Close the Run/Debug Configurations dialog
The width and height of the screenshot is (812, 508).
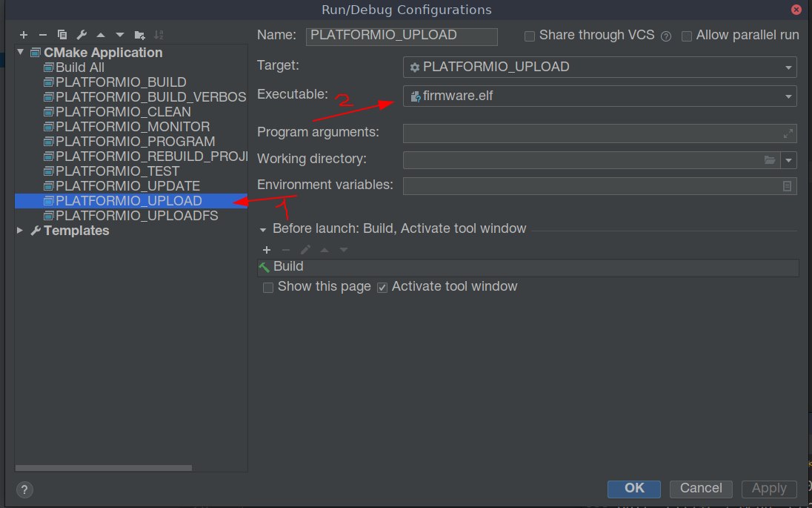[x=796, y=10]
